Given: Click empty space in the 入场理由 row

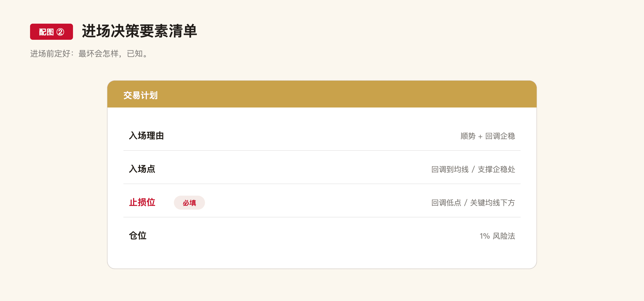Looking at the screenshot, I should pos(311,136).
